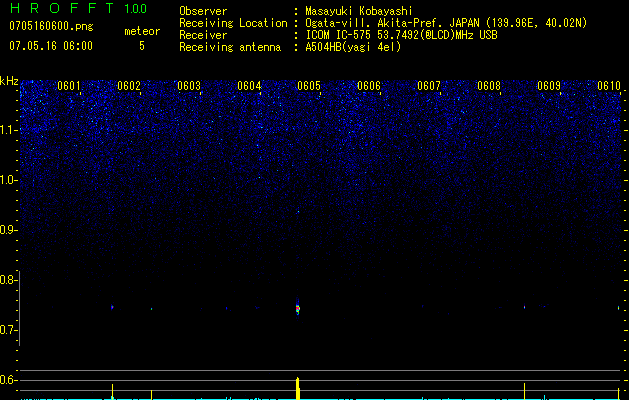
Task: Click the 0604 time marker
Action: coord(249,86)
